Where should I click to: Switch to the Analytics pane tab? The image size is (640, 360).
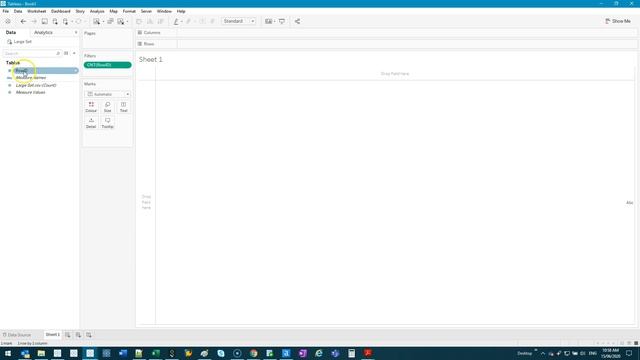click(43, 32)
